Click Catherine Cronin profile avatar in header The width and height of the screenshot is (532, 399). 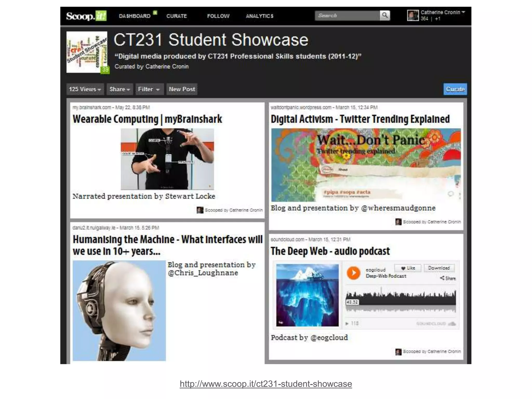click(413, 16)
